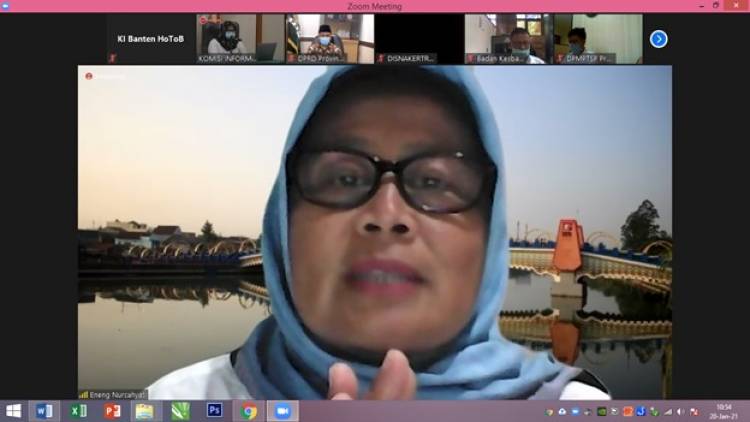
Task: Click the red recording indicator on main video
Action: tap(88, 76)
